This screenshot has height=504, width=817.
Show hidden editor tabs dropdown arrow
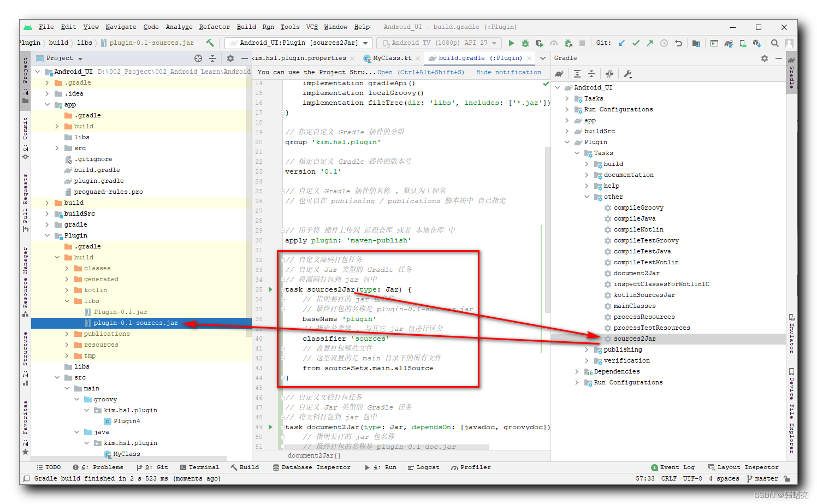(542, 58)
